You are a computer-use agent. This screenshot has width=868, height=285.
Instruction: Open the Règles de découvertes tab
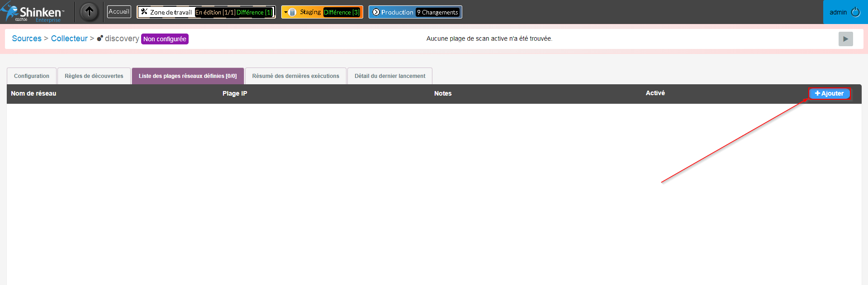(x=94, y=76)
